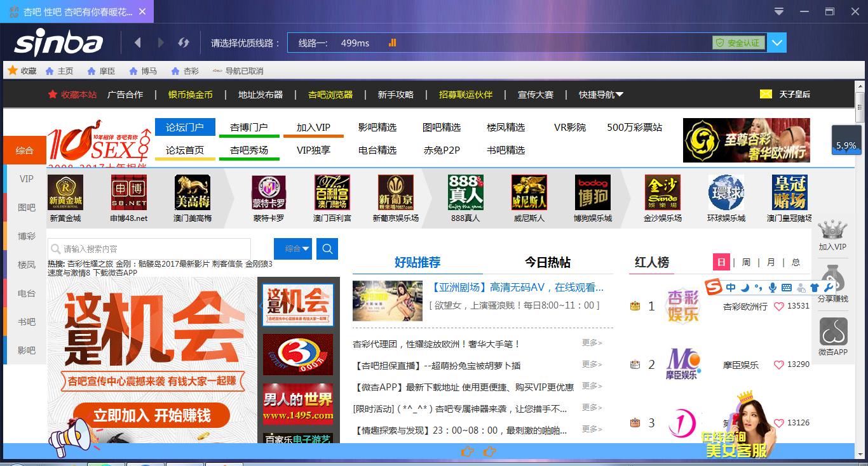Click the yellow mail envelope icon
Image resolution: width=868 pixels, height=466 pixels.
[x=766, y=94]
